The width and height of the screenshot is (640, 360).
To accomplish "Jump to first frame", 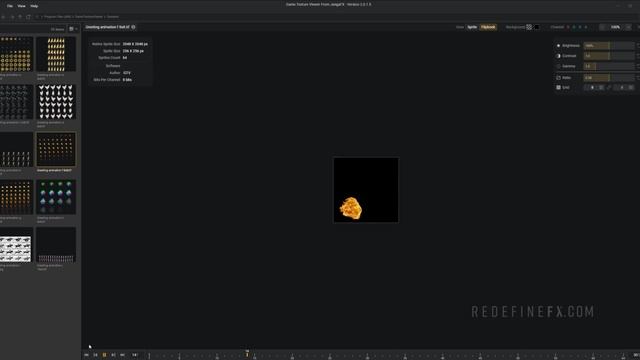I will pyautogui.click(x=86, y=355).
